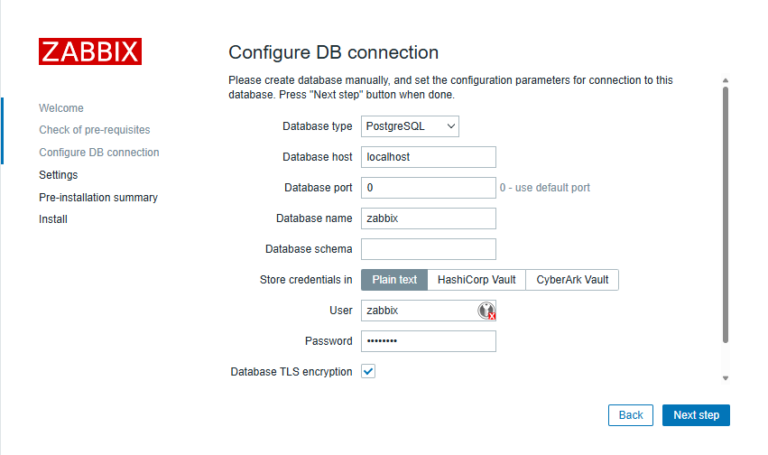Image resolution: width=768 pixels, height=455 pixels.
Task: Focus the Database port field
Action: coord(428,188)
